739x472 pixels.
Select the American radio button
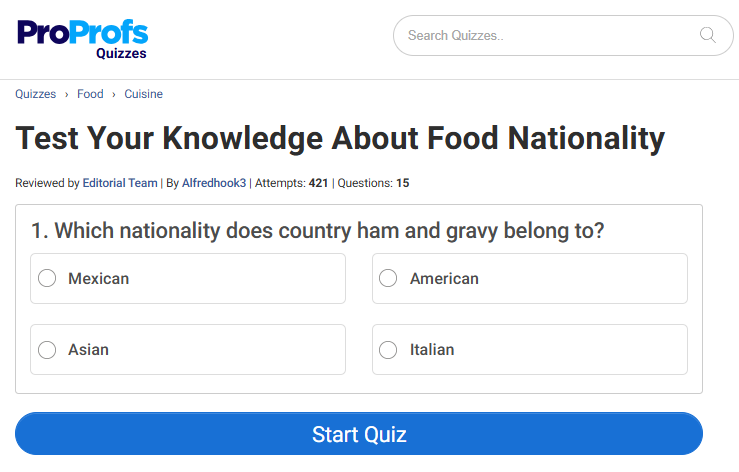point(388,278)
